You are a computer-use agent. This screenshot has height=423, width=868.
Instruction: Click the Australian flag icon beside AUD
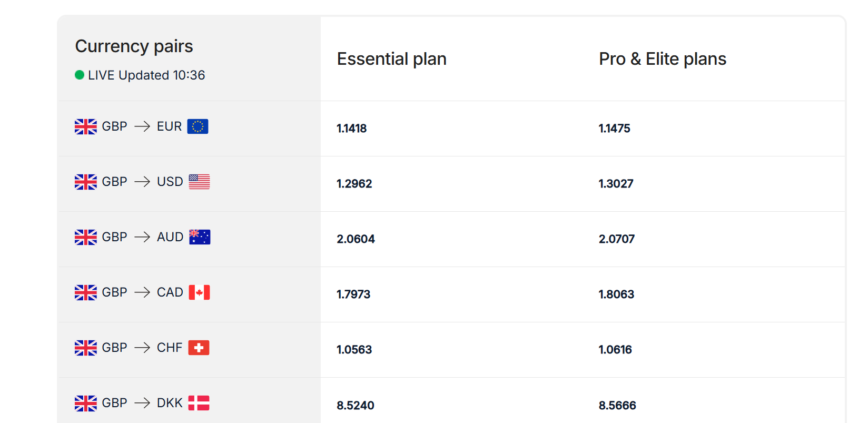(x=200, y=237)
